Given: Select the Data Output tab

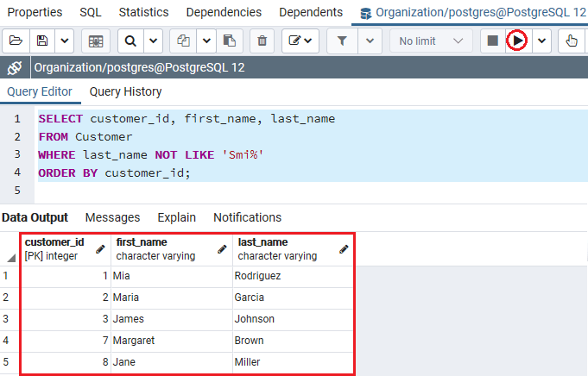Looking at the screenshot, I should pos(35,217).
